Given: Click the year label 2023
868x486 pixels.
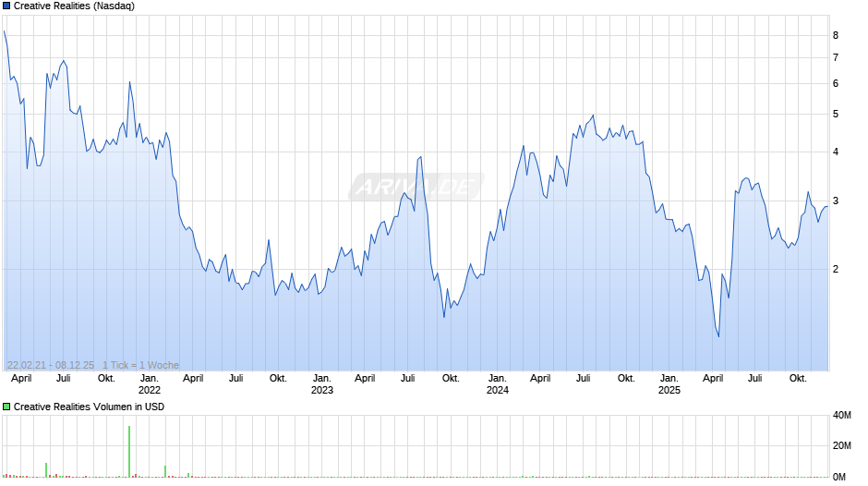Looking at the screenshot, I should tap(322, 390).
